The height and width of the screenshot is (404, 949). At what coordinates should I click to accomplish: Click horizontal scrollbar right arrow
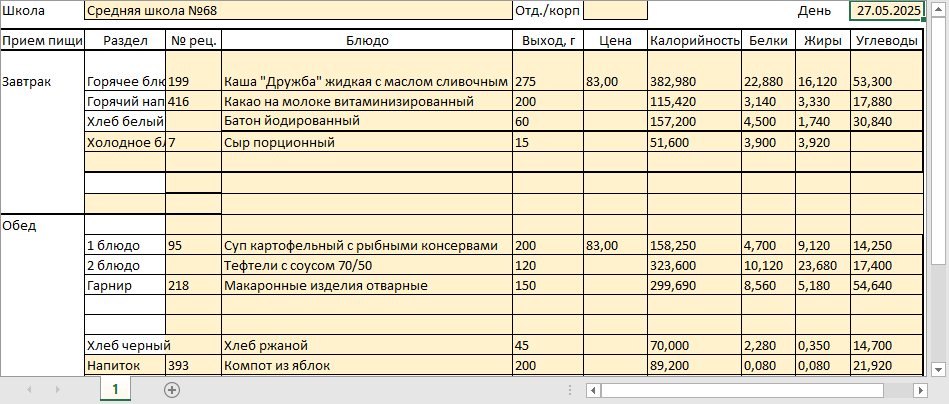(921, 390)
